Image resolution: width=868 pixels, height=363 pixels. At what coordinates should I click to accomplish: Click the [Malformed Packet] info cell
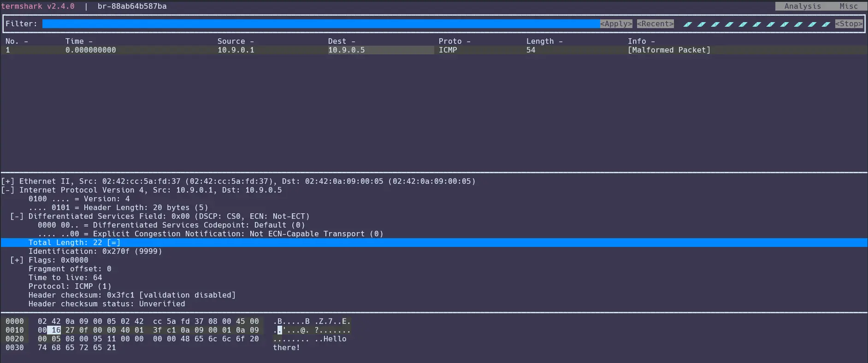(669, 50)
